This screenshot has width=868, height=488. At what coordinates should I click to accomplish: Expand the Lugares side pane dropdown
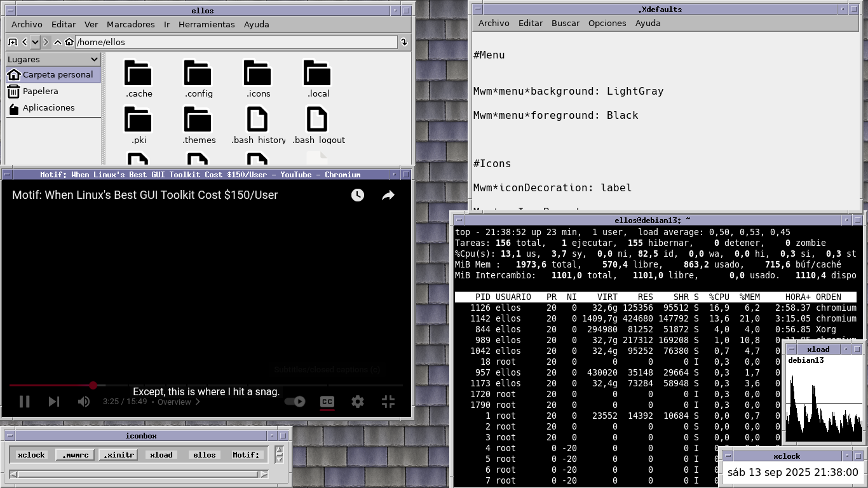(94, 59)
